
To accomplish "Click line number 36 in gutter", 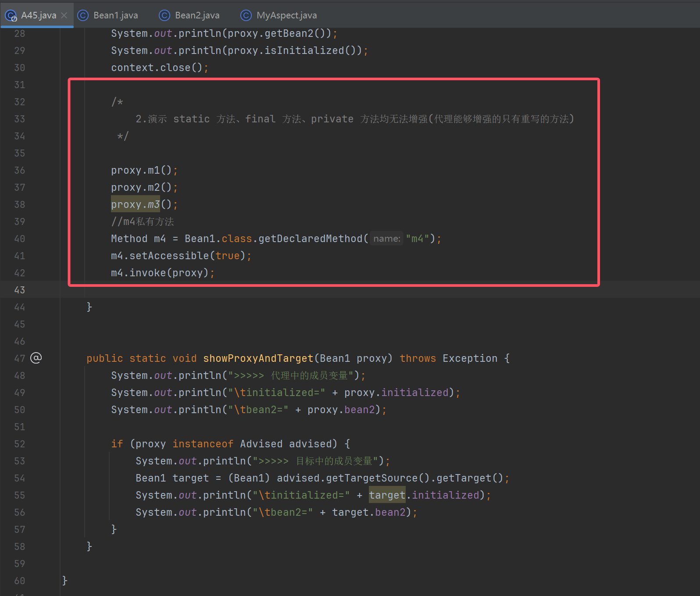I will coord(19,170).
